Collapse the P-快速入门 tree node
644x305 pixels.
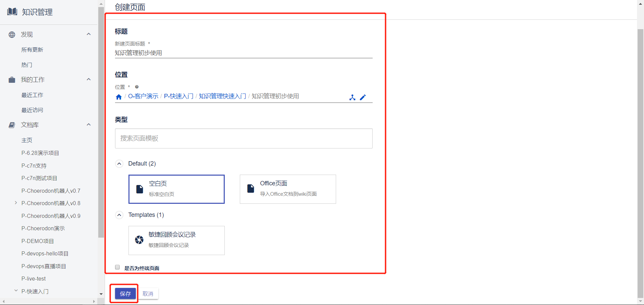(16, 291)
